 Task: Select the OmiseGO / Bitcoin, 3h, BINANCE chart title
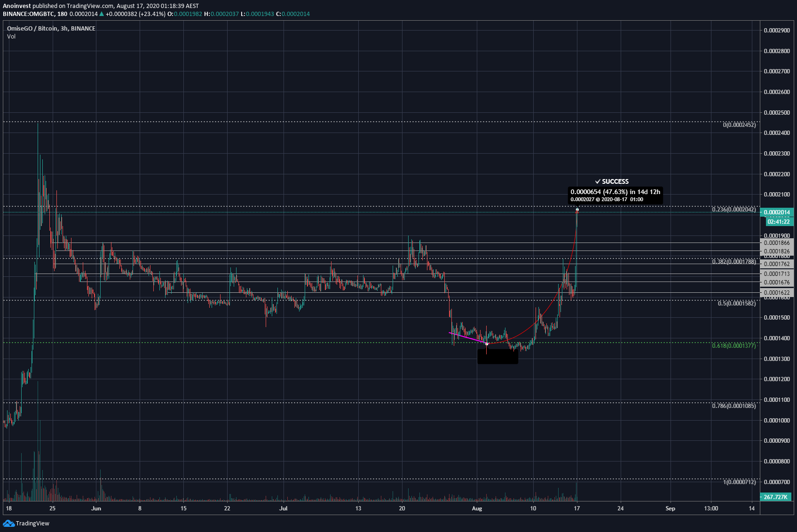51,28
